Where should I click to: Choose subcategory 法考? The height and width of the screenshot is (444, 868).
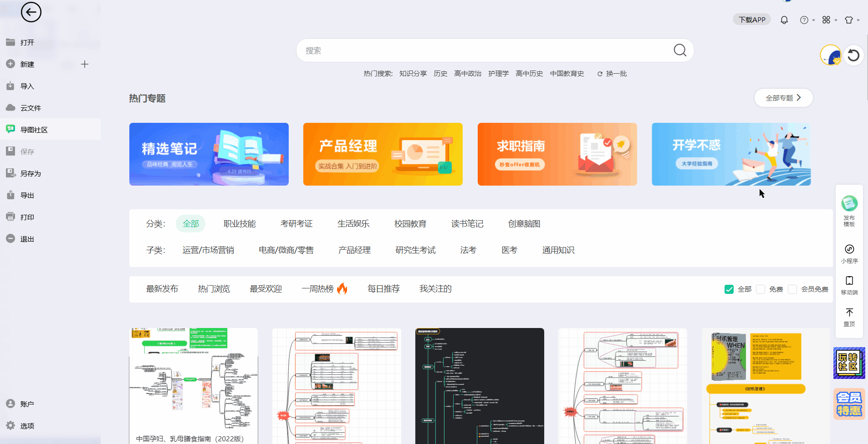click(468, 250)
